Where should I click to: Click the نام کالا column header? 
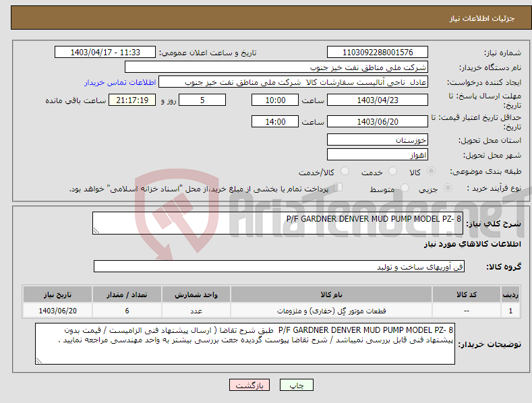[331, 294]
